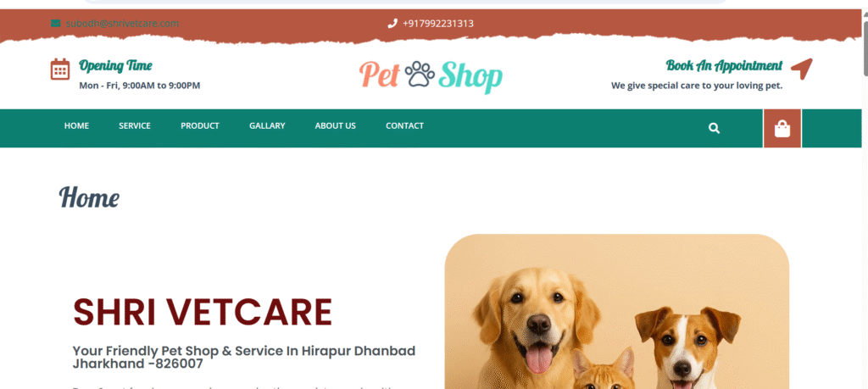Click the paper plane appointment icon
This screenshot has width=868, height=389.
pos(802,69)
